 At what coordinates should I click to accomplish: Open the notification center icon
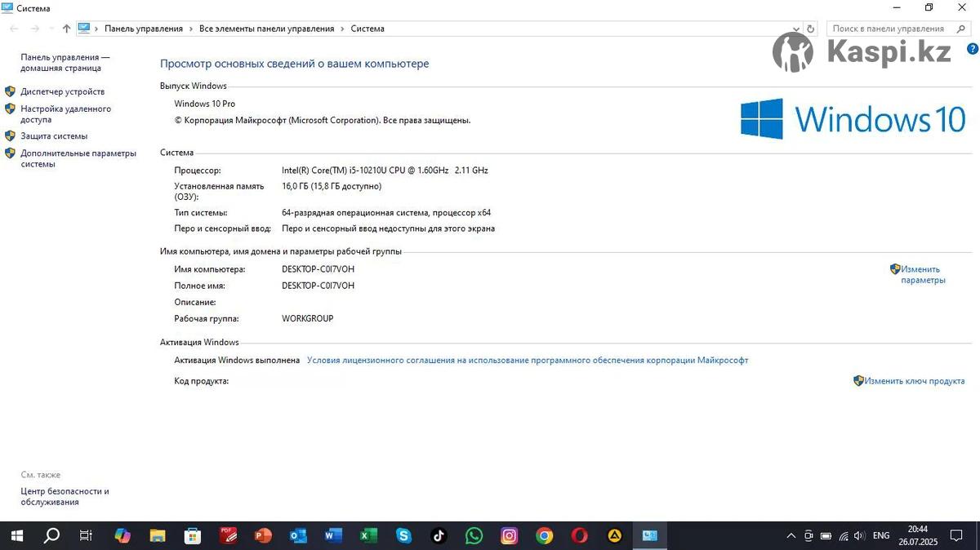(956, 536)
